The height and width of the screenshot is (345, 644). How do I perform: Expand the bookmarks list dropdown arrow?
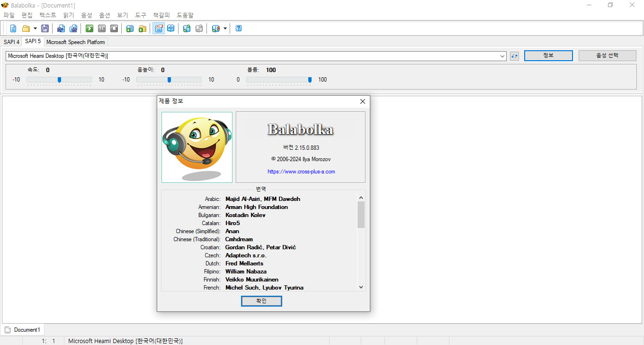(225, 28)
